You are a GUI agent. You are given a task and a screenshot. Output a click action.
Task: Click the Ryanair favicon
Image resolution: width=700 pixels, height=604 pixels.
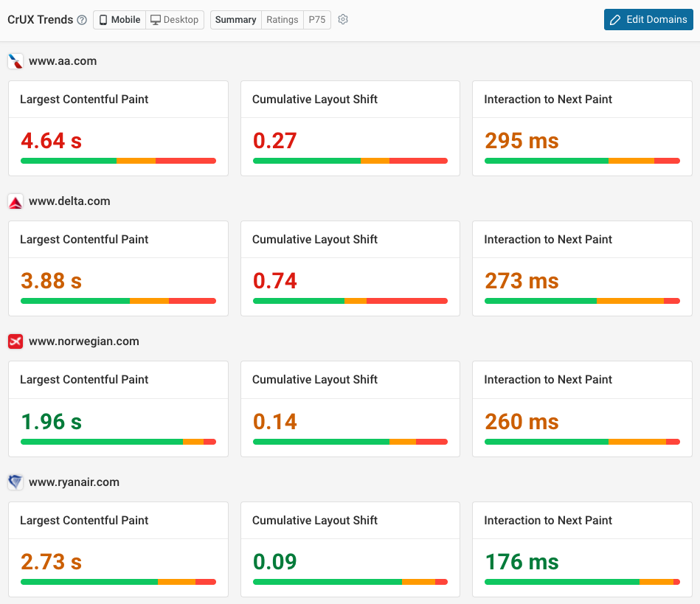point(15,482)
